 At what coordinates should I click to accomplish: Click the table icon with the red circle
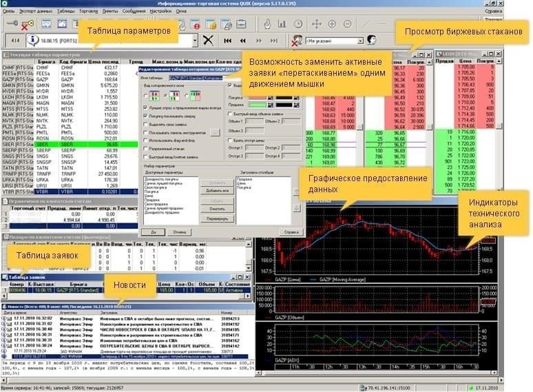(196, 25)
